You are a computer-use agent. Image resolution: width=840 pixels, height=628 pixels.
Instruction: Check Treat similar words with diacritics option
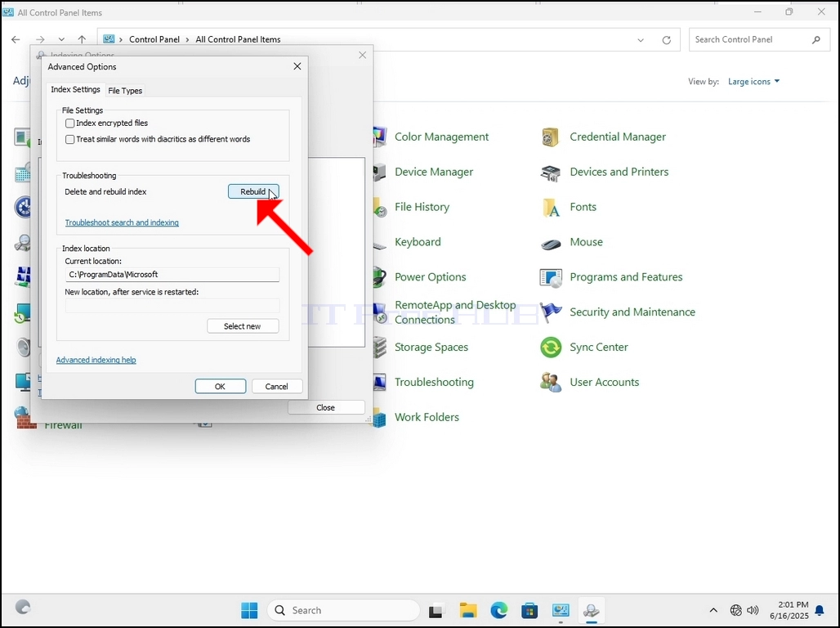(x=69, y=140)
